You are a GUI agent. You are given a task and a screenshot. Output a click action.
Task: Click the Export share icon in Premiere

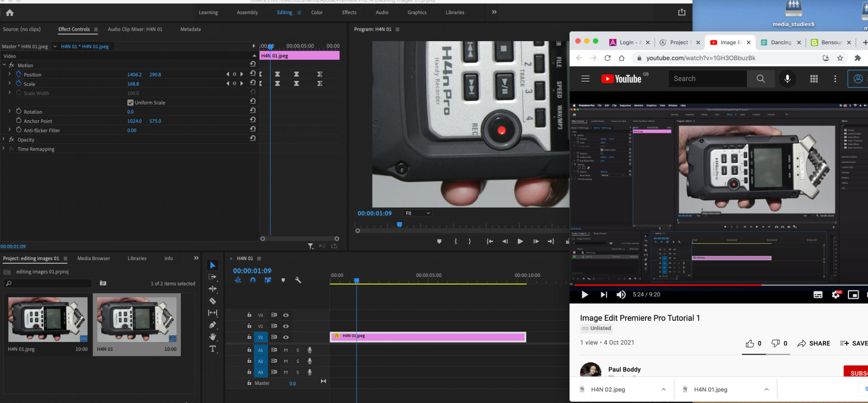pos(682,12)
